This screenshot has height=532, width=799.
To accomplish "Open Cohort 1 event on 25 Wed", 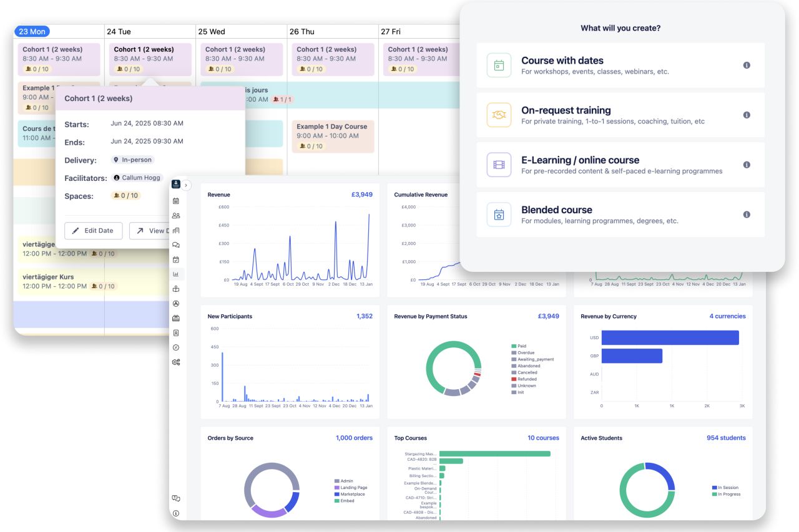I will [242, 59].
